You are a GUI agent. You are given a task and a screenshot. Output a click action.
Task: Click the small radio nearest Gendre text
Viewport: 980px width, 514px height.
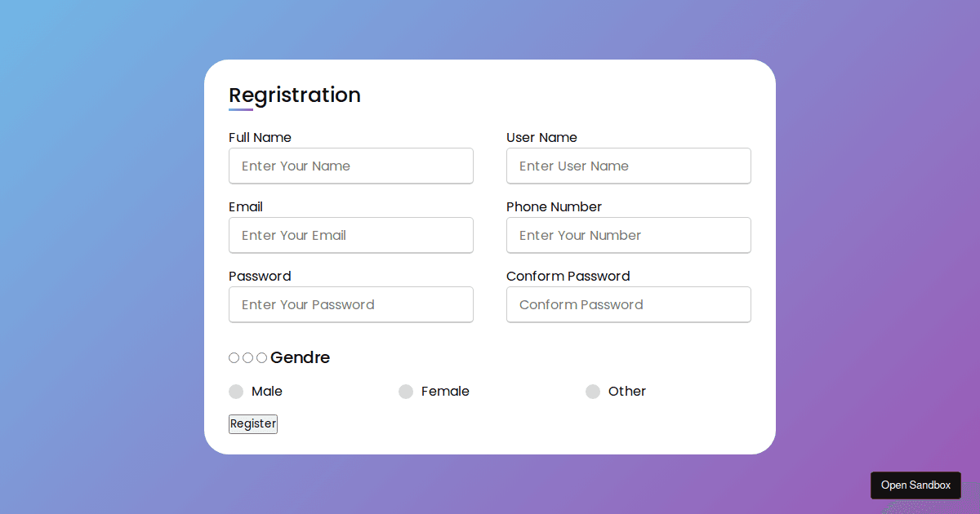[x=261, y=357]
